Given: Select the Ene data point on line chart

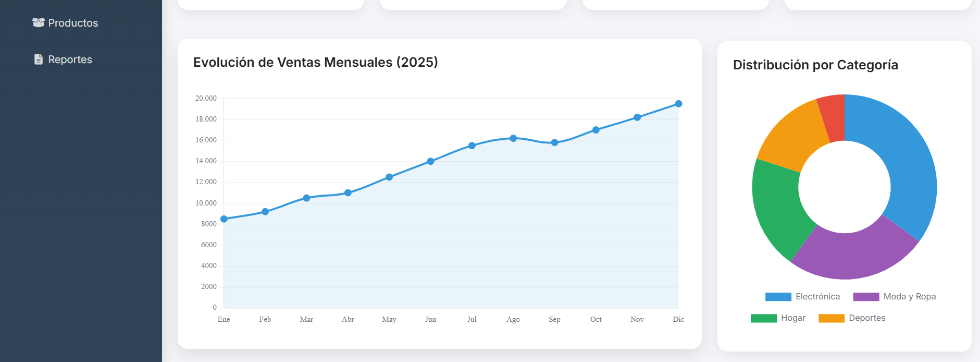Looking at the screenshot, I should [x=224, y=219].
